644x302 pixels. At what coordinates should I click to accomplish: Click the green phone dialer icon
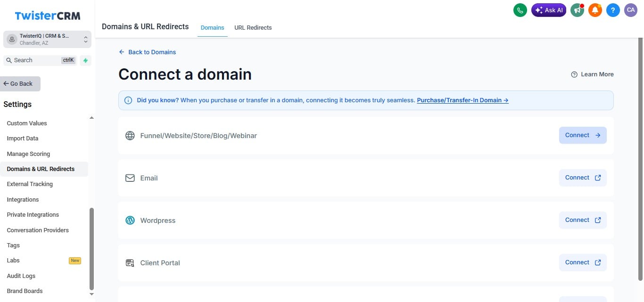(x=520, y=10)
